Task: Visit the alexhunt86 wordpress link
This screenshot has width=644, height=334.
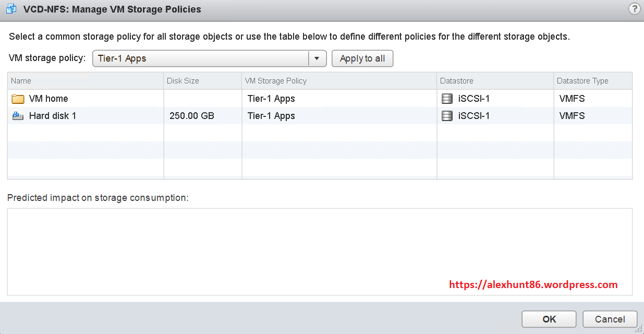Action: (534, 284)
